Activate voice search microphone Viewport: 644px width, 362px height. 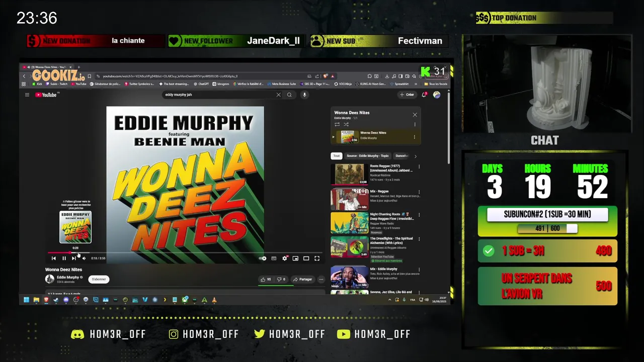click(304, 95)
